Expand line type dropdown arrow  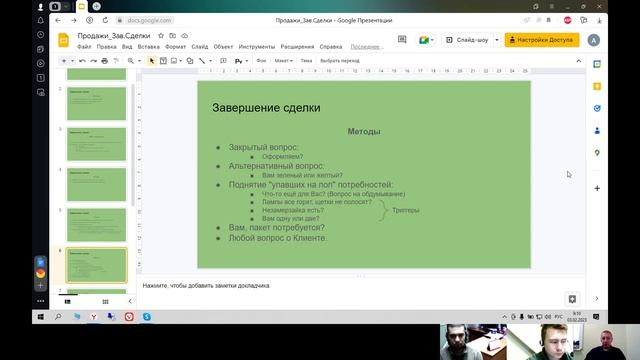click(x=210, y=61)
